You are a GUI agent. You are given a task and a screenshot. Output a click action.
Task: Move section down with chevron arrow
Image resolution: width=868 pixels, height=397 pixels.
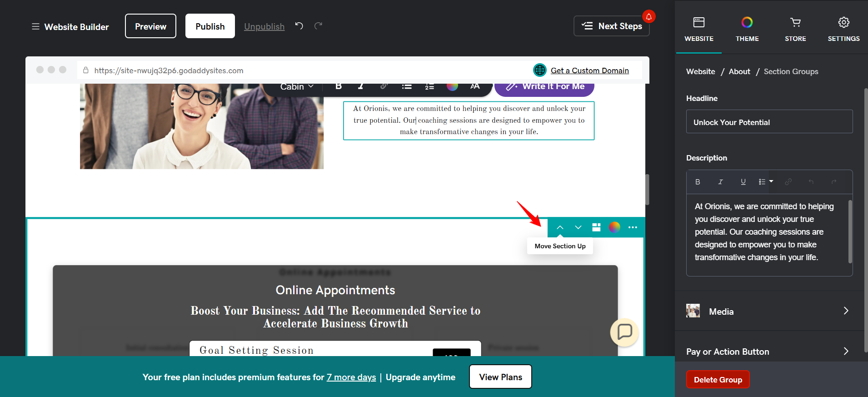pos(578,227)
